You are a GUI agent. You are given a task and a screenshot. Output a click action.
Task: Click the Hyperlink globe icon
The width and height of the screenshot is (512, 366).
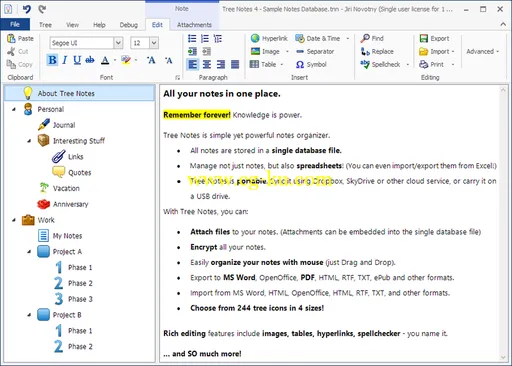pos(255,38)
